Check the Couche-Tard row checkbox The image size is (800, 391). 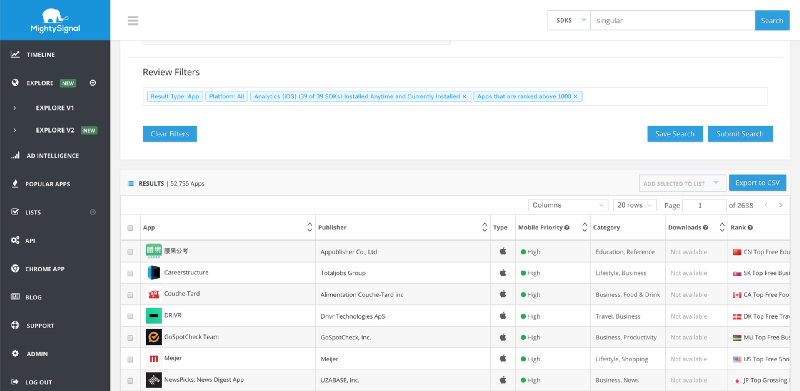coord(130,295)
